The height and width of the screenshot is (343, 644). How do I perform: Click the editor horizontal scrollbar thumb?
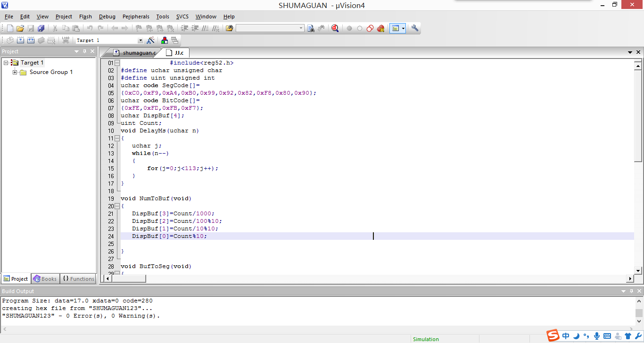[x=129, y=279]
